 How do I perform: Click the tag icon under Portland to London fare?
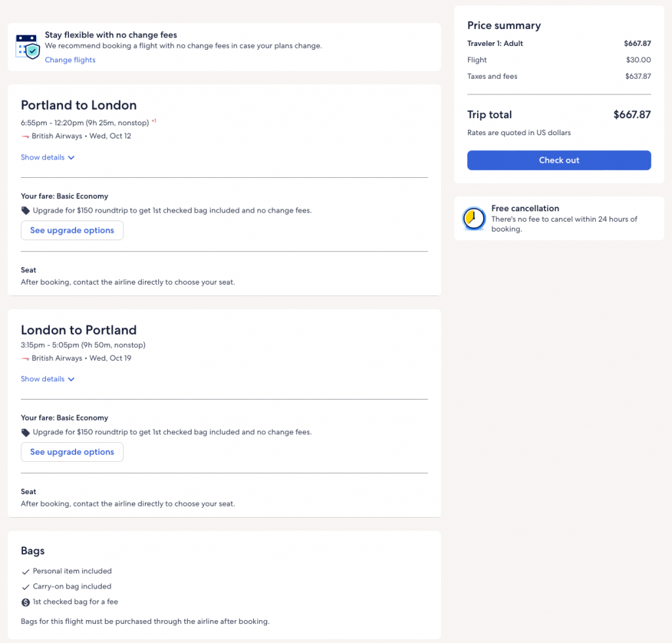[26, 211]
